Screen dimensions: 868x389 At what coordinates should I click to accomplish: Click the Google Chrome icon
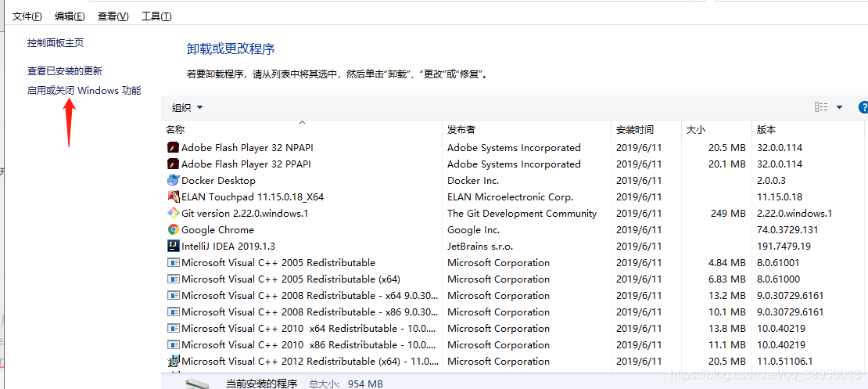(174, 230)
